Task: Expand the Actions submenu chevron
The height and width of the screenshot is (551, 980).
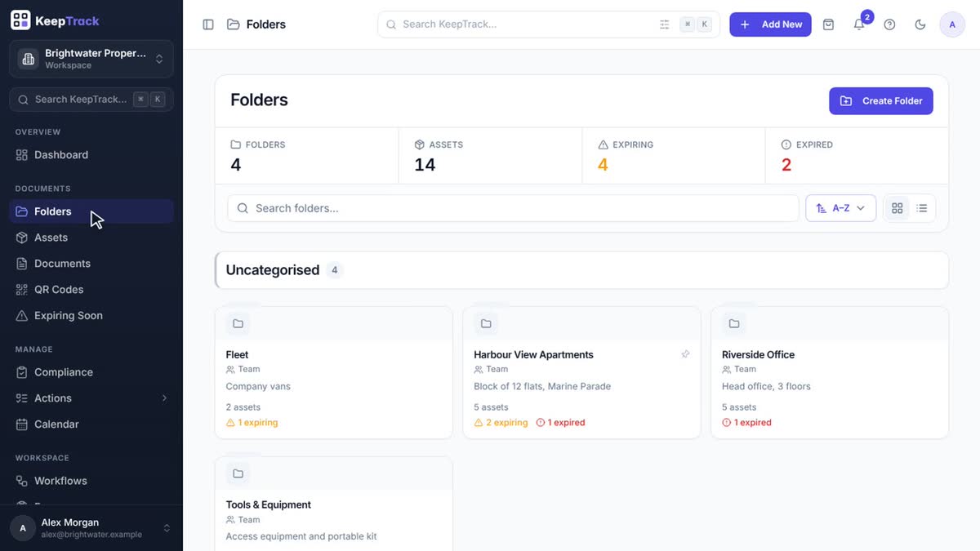Action: [x=164, y=398]
